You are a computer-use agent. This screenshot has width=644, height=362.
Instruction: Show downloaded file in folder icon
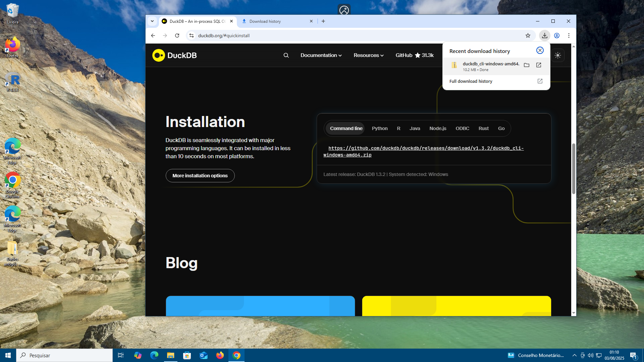click(527, 65)
